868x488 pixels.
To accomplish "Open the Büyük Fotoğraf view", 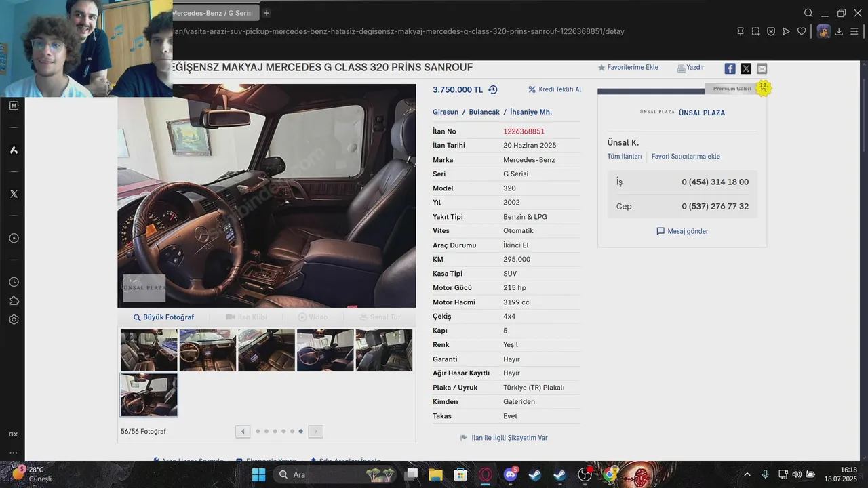I will [x=163, y=317].
